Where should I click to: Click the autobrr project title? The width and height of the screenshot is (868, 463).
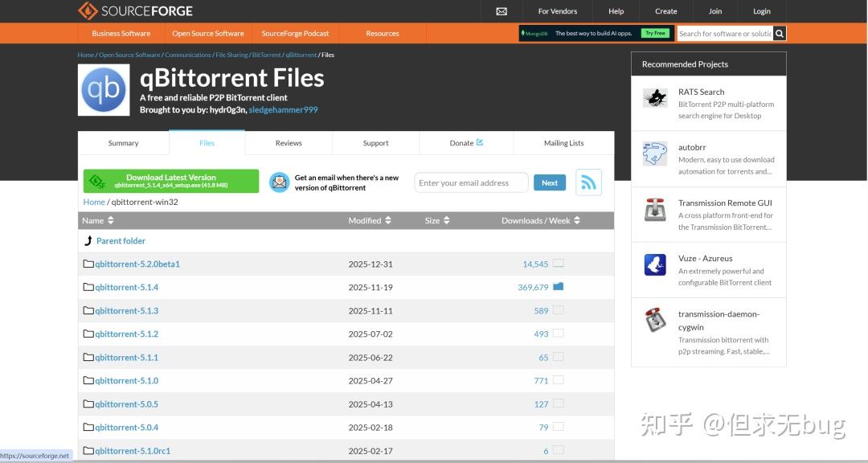point(692,147)
